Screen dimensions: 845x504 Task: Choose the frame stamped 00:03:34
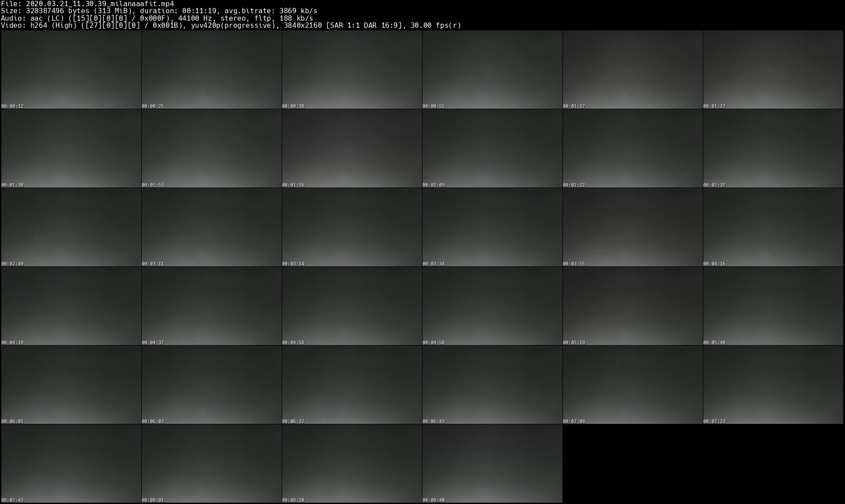[492, 227]
